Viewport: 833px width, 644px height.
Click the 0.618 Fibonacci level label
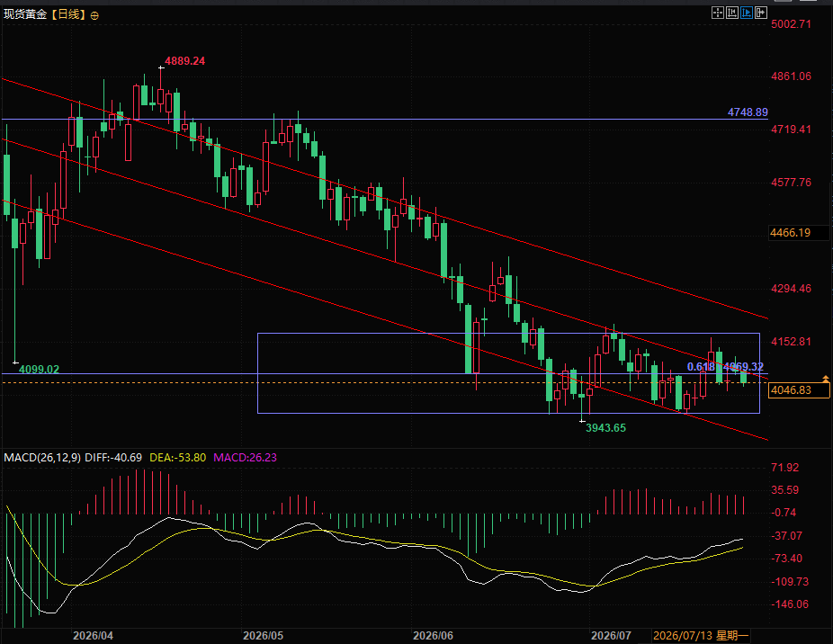point(701,367)
